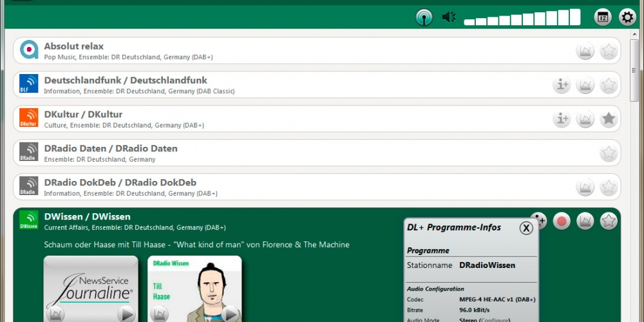Show signal graph for DKultur
This screenshot has width=644, height=322.
[x=585, y=119]
